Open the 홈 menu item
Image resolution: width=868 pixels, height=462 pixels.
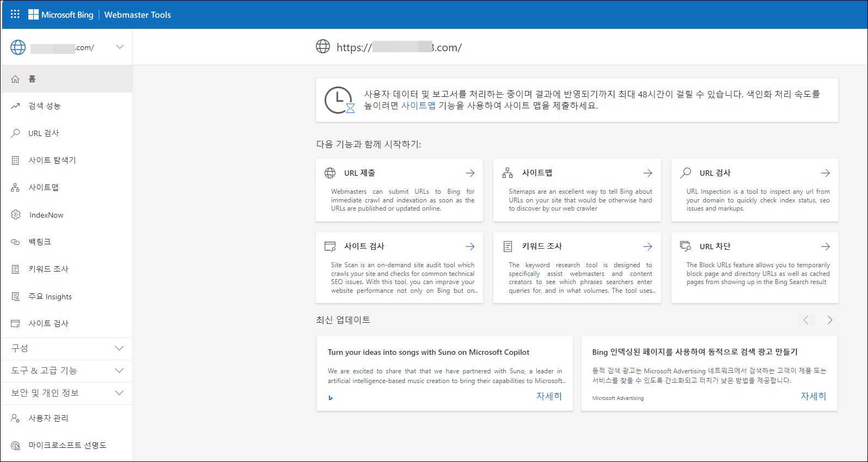pos(67,79)
